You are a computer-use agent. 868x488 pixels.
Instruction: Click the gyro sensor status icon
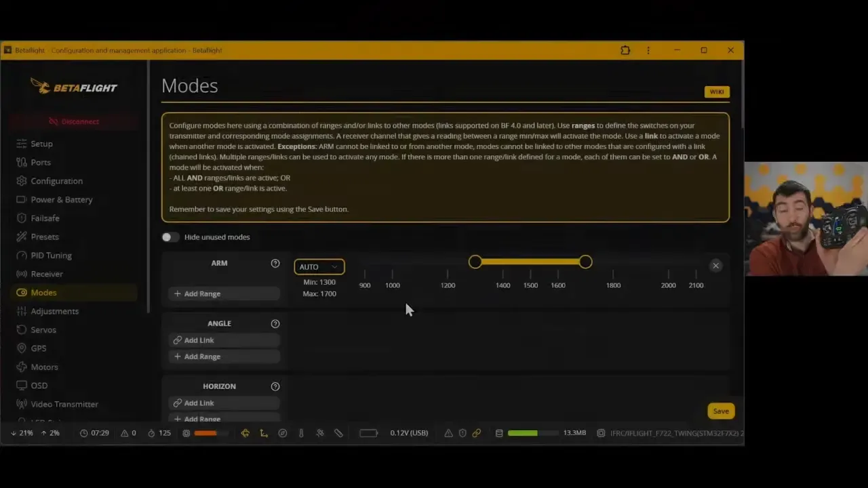click(x=245, y=433)
